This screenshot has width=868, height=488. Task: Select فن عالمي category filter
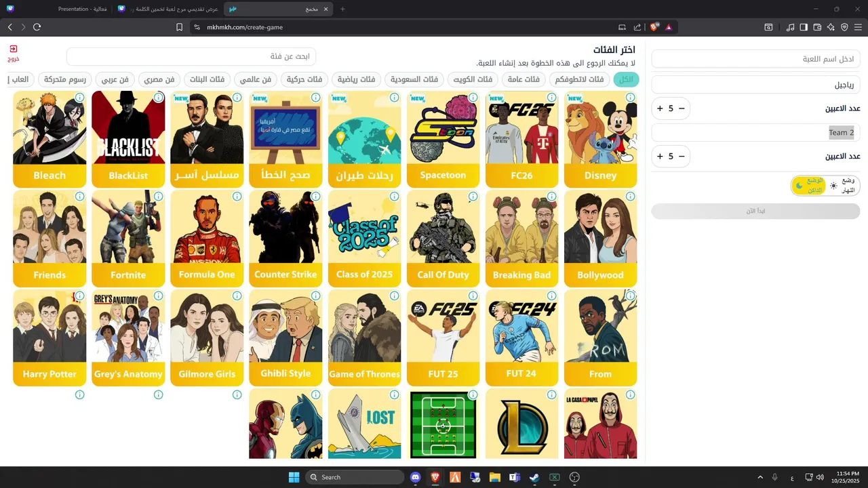coord(256,79)
